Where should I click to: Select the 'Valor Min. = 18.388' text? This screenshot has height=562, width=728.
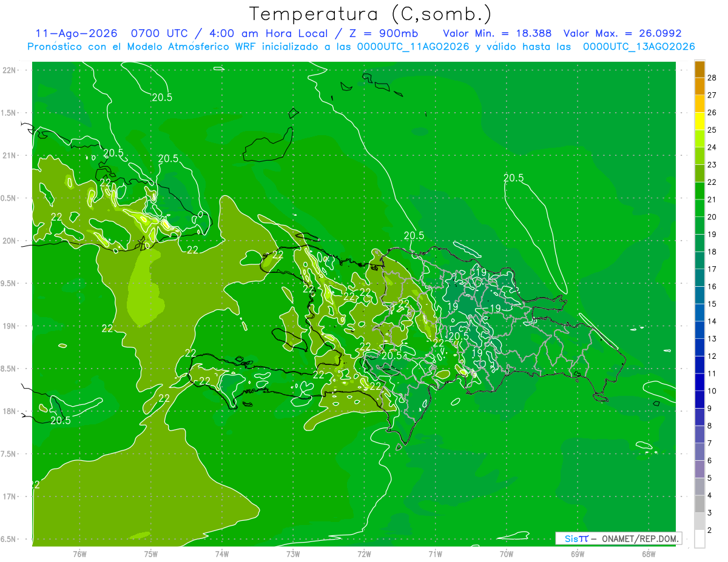(497, 33)
